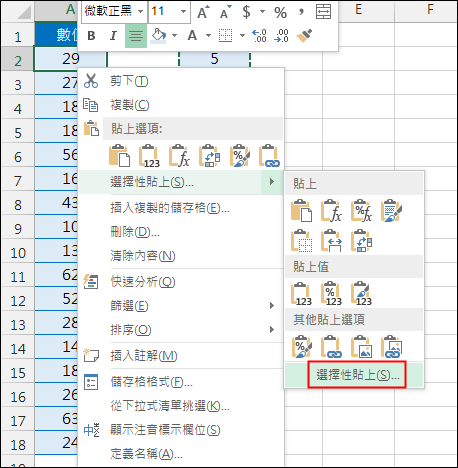
Task: Click Paste icon under 貼上選項
Action: pos(119,156)
